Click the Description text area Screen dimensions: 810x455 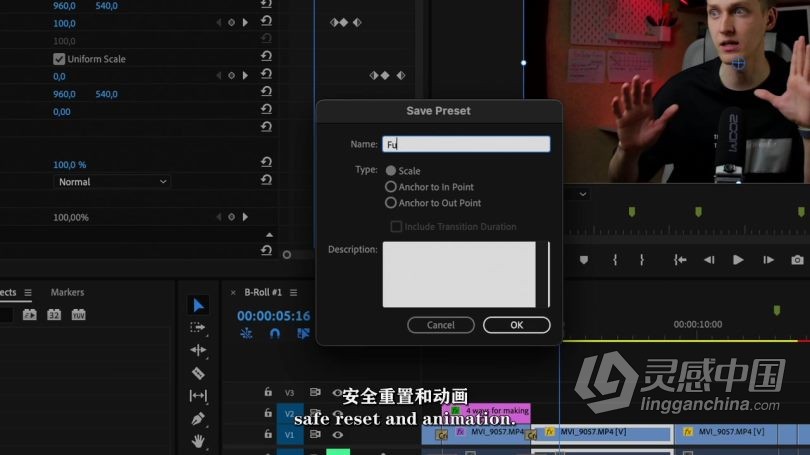click(459, 274)
